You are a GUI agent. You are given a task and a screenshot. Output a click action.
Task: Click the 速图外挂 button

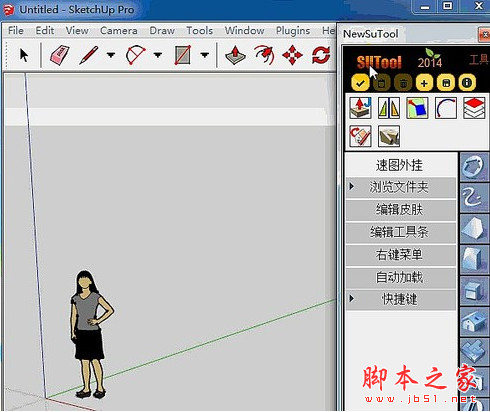click(401, 165)
